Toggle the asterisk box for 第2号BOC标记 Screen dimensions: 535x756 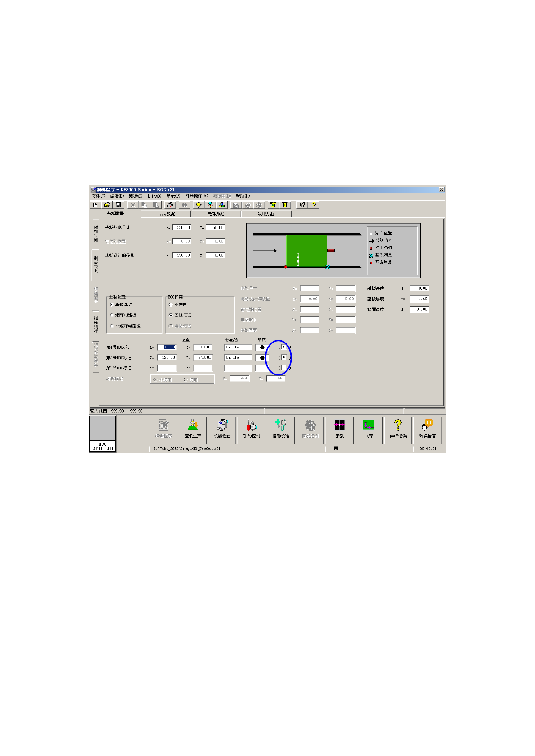283,357
